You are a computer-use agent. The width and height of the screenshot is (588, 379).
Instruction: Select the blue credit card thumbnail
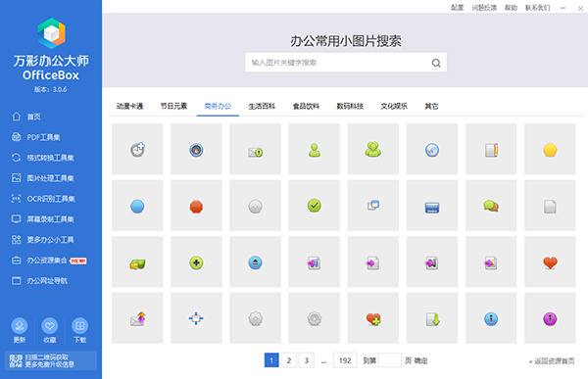coord(432,206)
